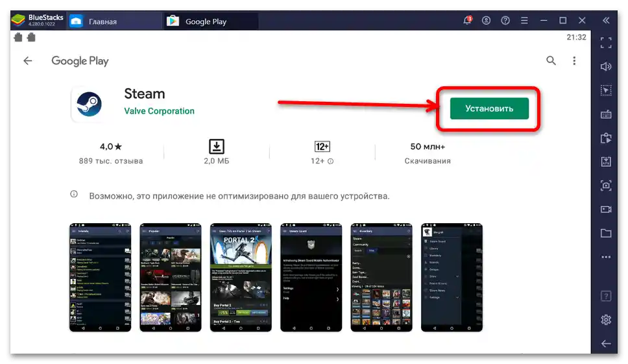Screen dimensions: 628x364
Task: Open the three-dot more options menu
Action: [x=574, y=61]
